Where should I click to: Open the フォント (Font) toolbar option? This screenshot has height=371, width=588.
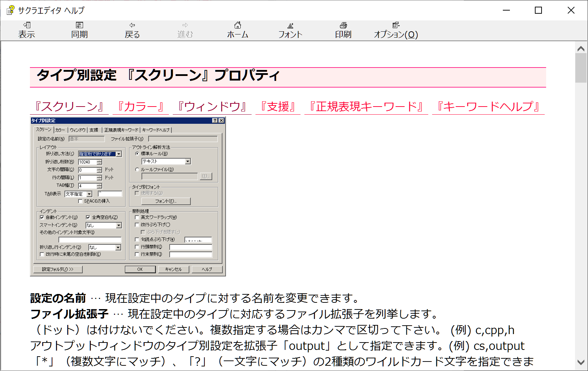[x=290, y=30]
